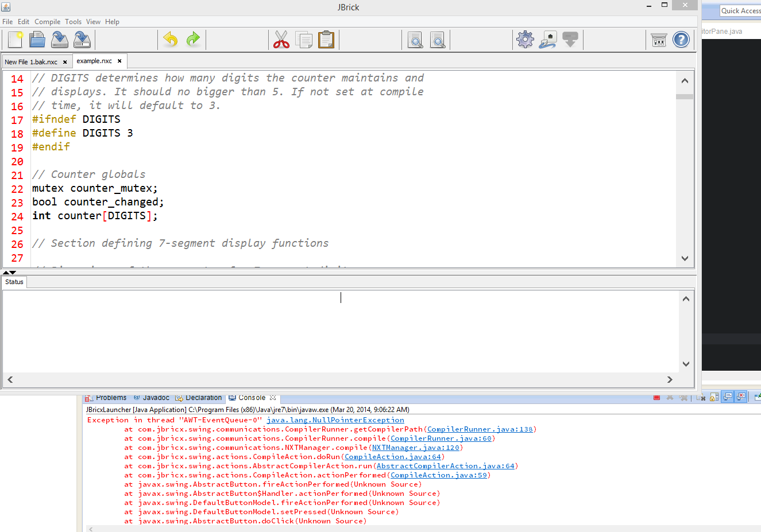Paste from clipboard with the clipboard icon
The image size is (761, 532).
click(x=326, y=40)
